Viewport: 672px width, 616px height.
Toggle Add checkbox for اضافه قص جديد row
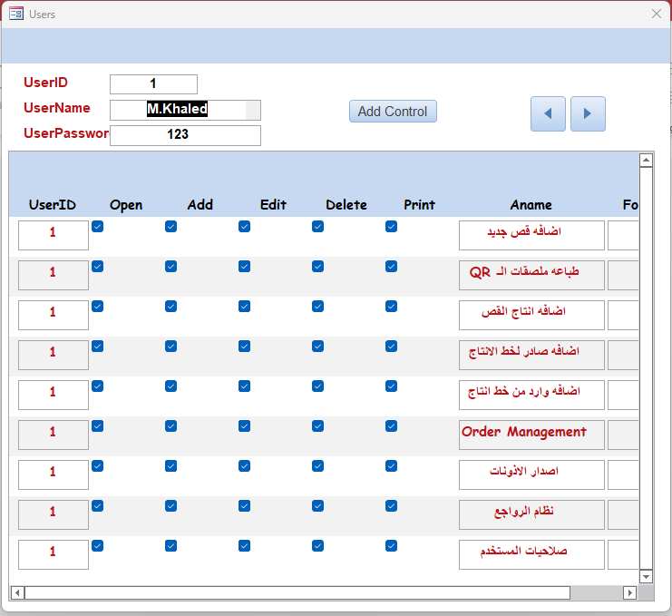170,226
